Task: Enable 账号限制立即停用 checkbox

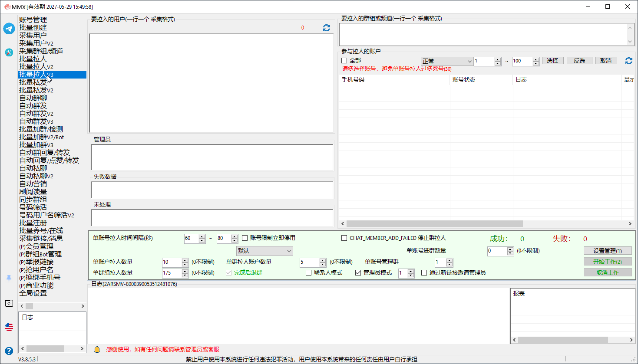Action: point(245,238)
